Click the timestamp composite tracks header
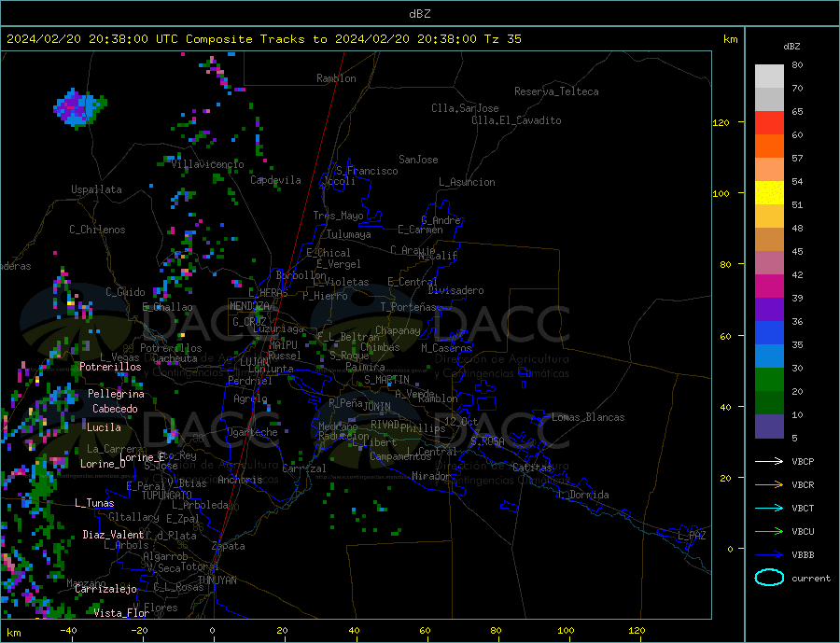The height and width of the screenshot is (643, 840). (x=264, y=39)
